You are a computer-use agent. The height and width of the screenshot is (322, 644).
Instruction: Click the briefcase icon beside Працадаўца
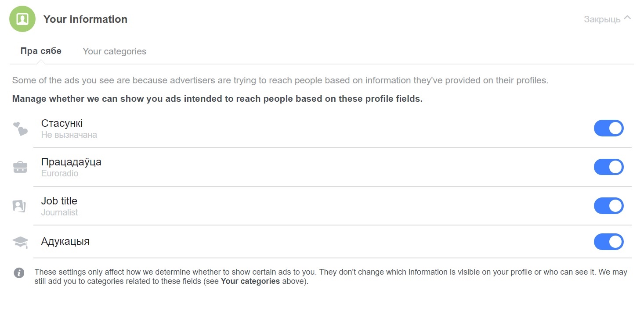point(20,167)
